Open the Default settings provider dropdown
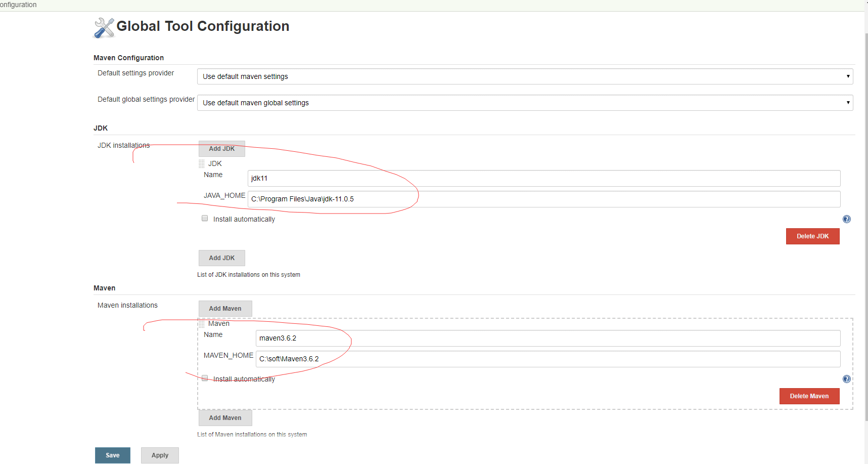 [x=525, y=76]
